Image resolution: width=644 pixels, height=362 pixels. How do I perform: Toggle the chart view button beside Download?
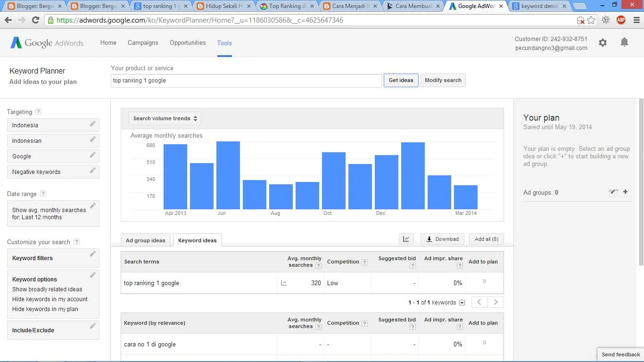point(406,239)
